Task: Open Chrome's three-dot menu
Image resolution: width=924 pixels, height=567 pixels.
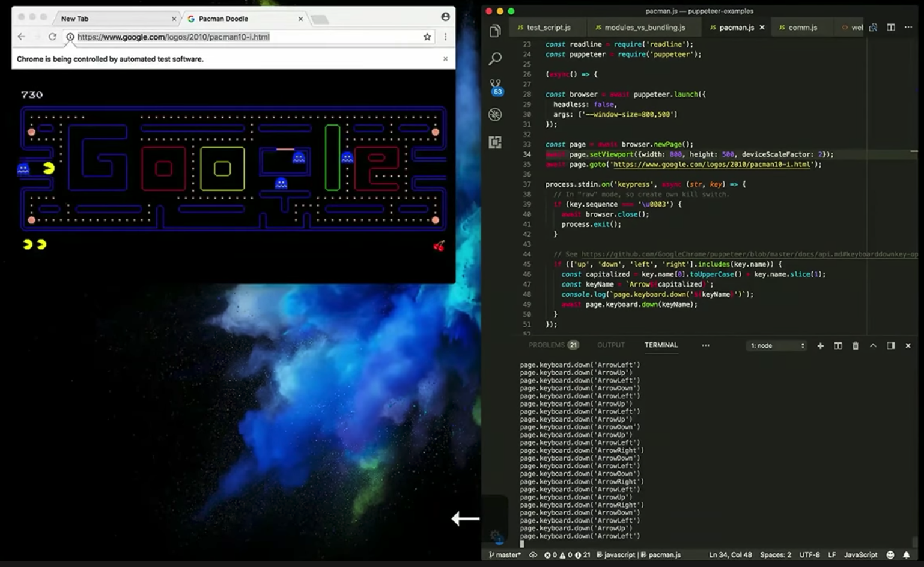Action: 445,37
